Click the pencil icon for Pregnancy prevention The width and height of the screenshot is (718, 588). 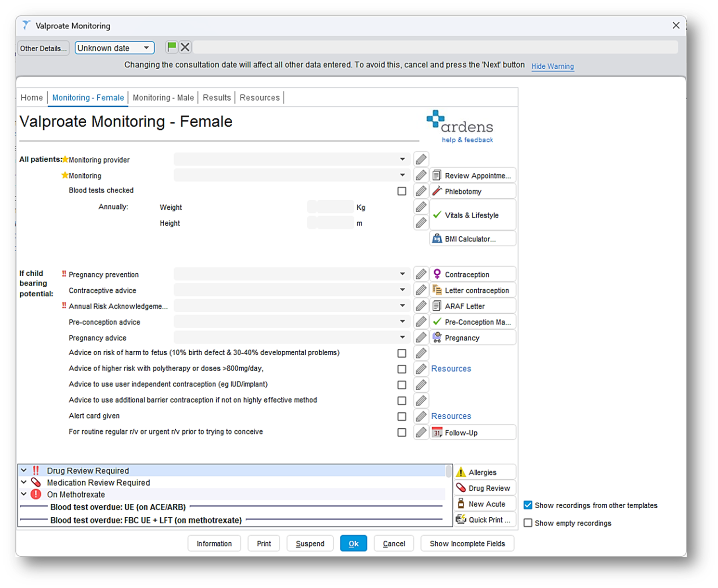point(421,274)
